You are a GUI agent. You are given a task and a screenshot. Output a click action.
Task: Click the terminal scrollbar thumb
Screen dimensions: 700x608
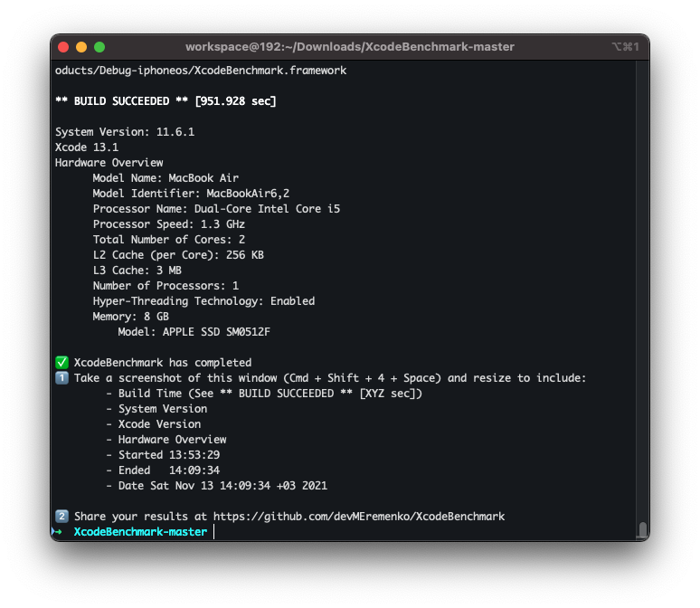tap(642, 530)
